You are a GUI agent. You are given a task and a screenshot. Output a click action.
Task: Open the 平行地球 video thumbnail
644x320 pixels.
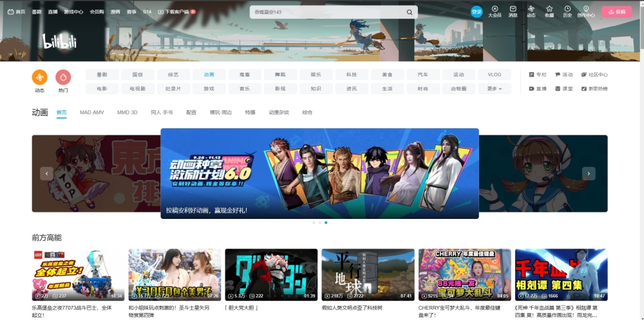coord(368,275)
